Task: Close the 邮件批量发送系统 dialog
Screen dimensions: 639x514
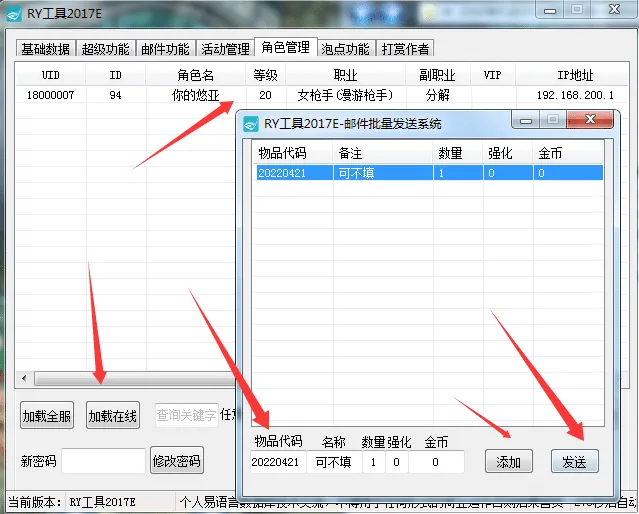Action: [590, 119]
